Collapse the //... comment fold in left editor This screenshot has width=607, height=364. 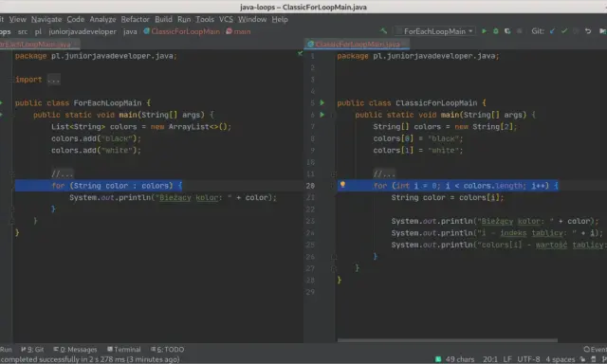[x=11, y=174]
